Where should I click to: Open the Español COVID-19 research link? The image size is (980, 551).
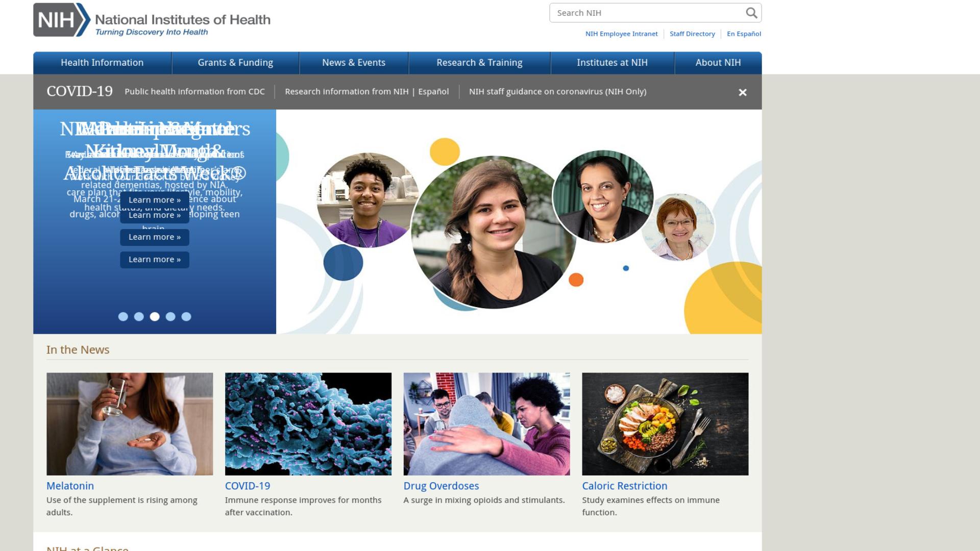click(x=433, y=92)
